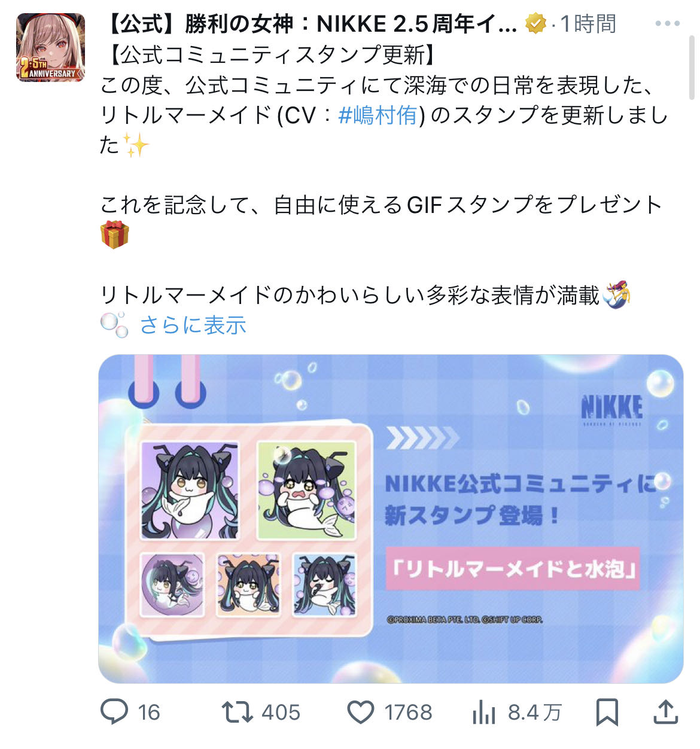Click the gold verified badge
The height and width of the screenshot is (749, 700).
(535, 24)
